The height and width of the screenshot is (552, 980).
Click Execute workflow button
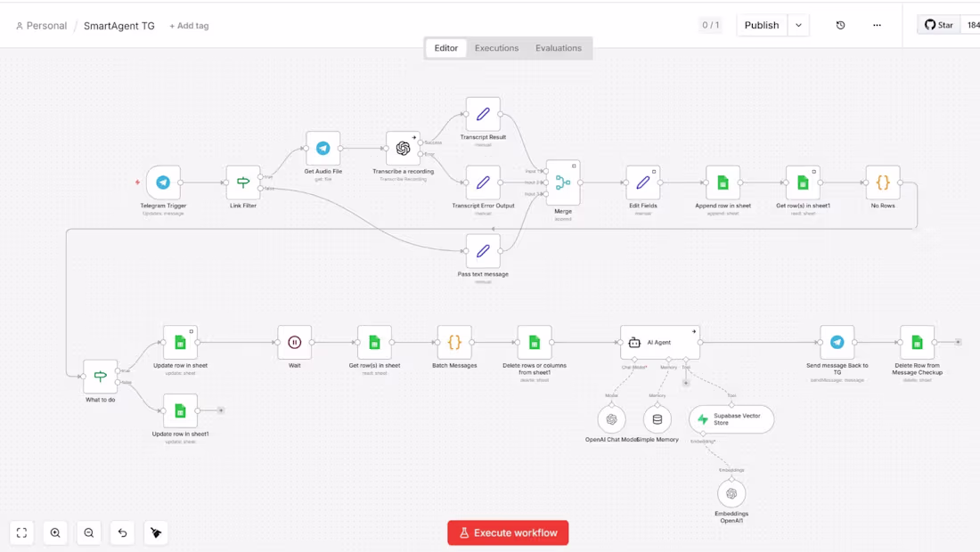(508, 532)
